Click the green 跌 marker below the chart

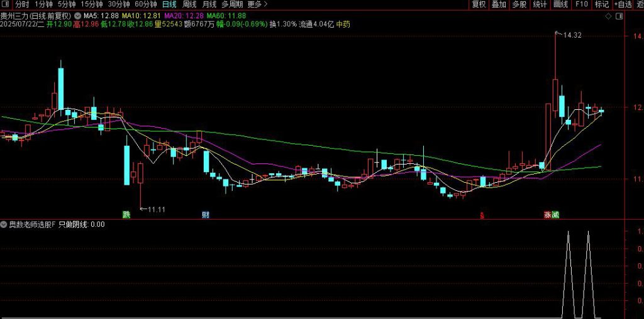pos(126,215)
